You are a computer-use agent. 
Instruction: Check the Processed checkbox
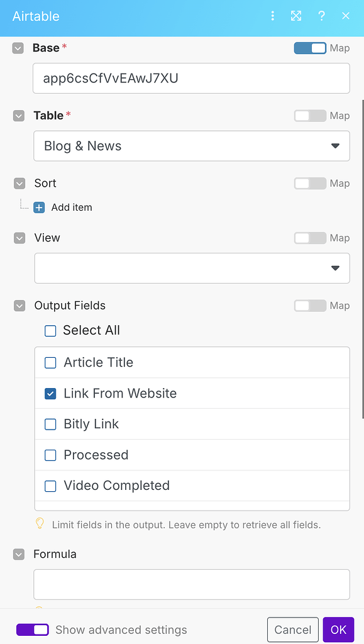click(50, 455)
